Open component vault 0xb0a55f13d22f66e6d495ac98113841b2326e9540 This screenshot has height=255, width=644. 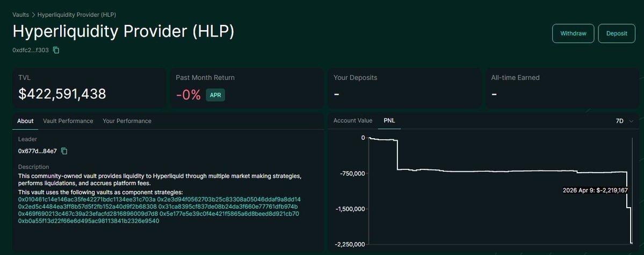(x=89, y=221)
